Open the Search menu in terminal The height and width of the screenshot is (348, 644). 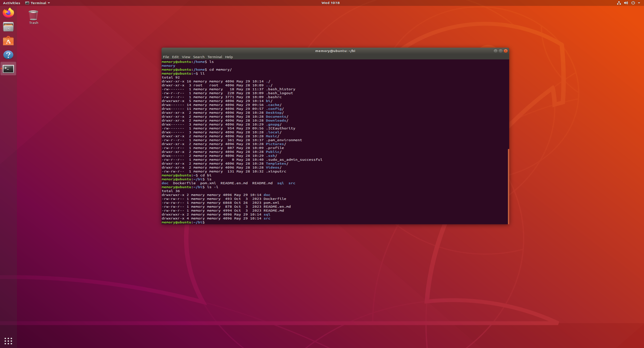[x=199, y=57]
